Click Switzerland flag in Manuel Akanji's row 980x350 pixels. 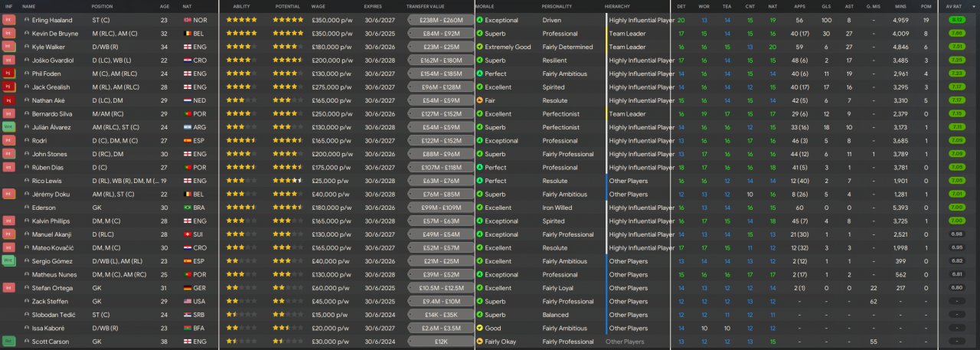(188, 234)
